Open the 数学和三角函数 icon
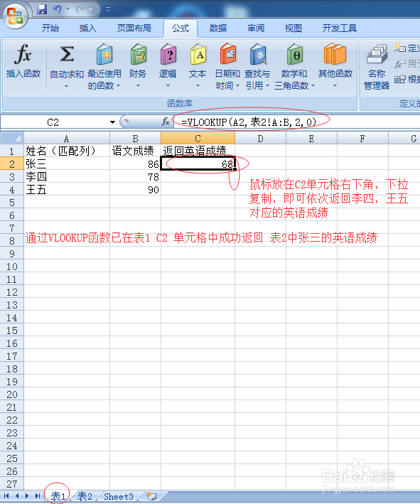The image size is (420, 504). coord(295,55)
